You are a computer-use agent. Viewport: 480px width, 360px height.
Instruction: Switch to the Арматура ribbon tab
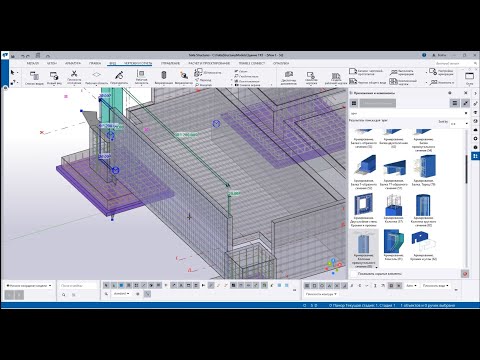click(x=73, y=63)
